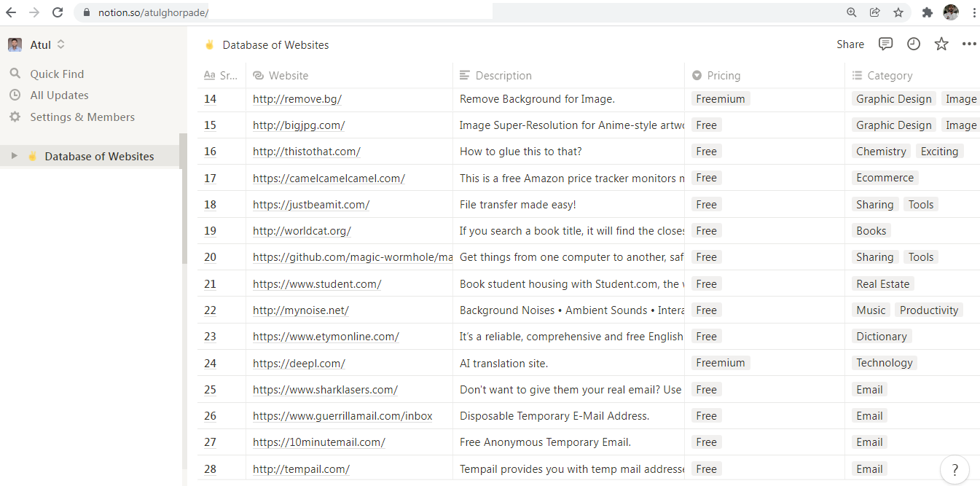
Task: Open the Notion page options ellipsis
Action: (x=969, y=44)
